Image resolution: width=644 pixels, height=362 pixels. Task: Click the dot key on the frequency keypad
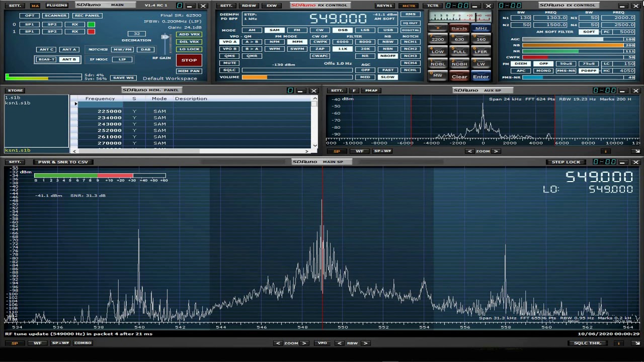(x=438, y=29)
